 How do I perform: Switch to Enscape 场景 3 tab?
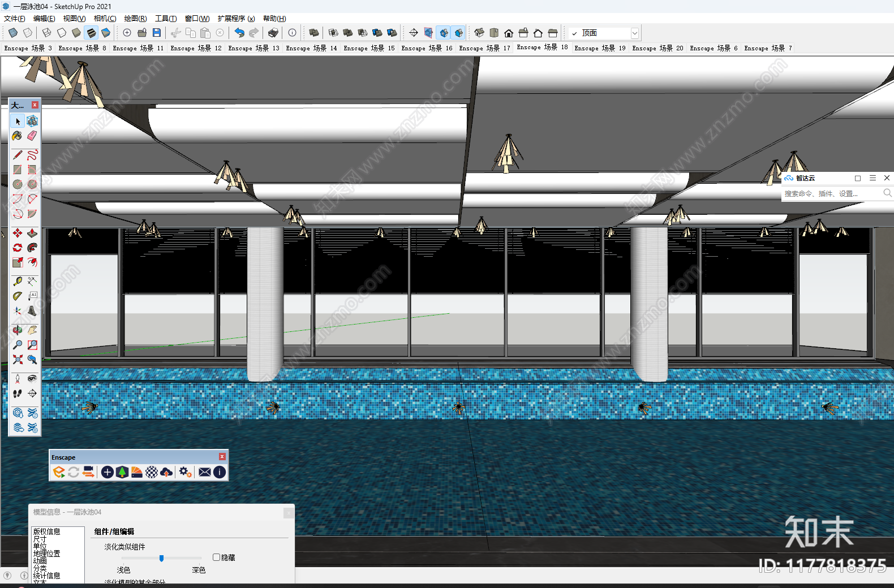coord(28,48)
